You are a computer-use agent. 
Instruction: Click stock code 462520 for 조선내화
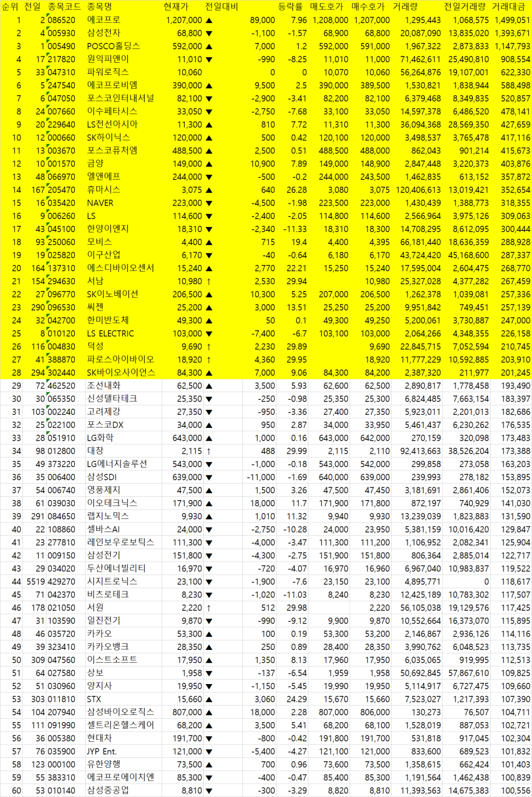(x=61, y=386)
